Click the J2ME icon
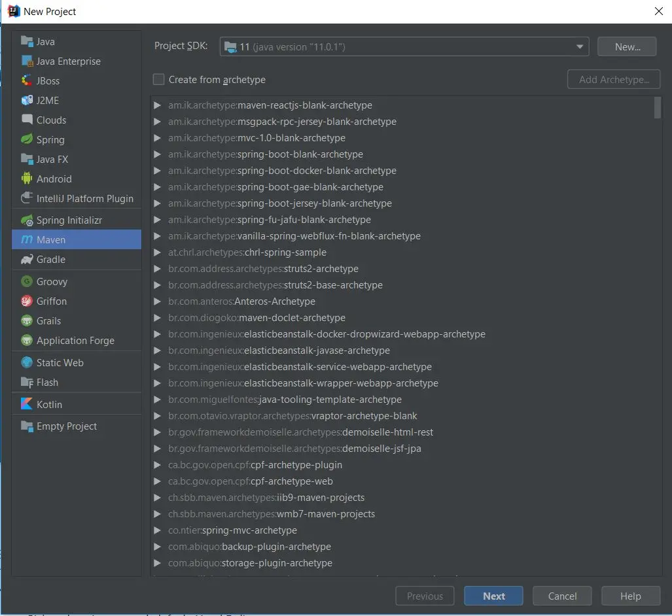Viewport: 672px width, 616px height. click(x=27, y=100)
